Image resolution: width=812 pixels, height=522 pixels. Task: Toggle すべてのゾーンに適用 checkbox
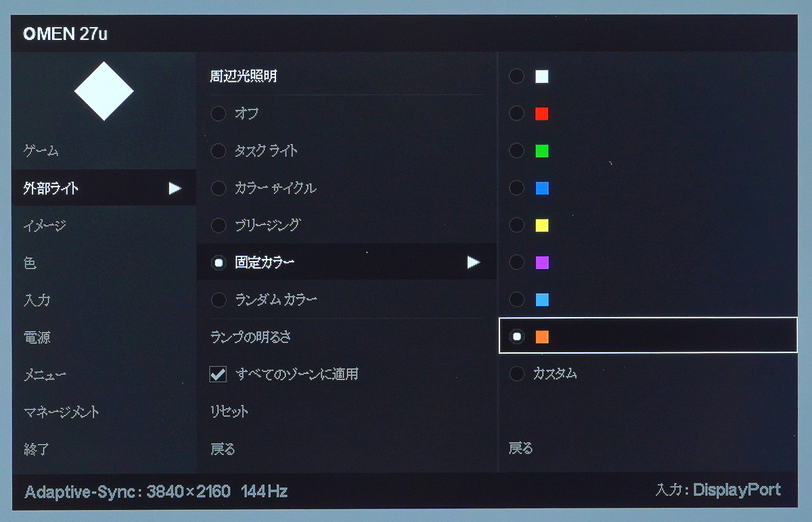point(218,374)
